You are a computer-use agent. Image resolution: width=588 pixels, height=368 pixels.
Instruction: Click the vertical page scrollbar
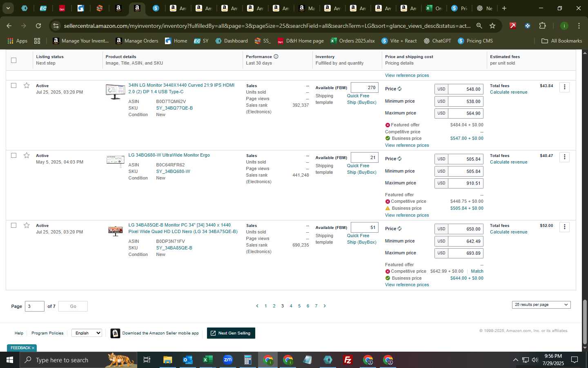tap(585, 321)
